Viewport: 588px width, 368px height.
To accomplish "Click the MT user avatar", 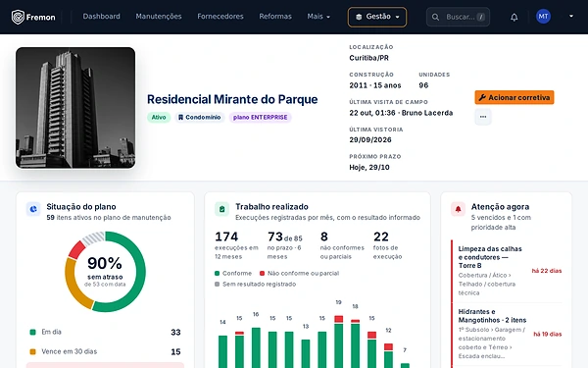I will coord(543,17).
